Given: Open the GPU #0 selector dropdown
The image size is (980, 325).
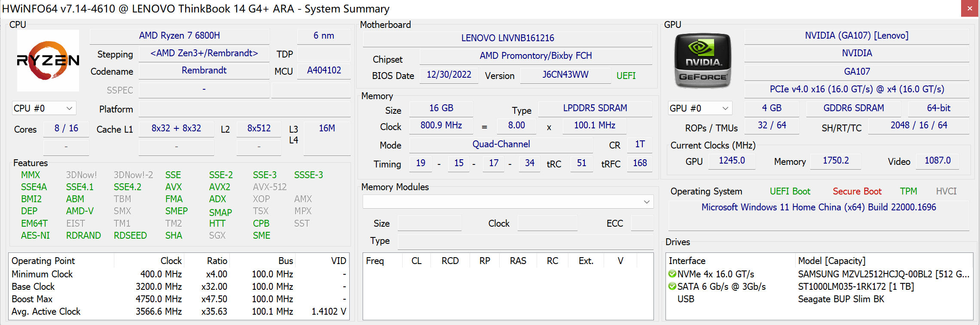Looking at the screenshot, I should [700, 108].
